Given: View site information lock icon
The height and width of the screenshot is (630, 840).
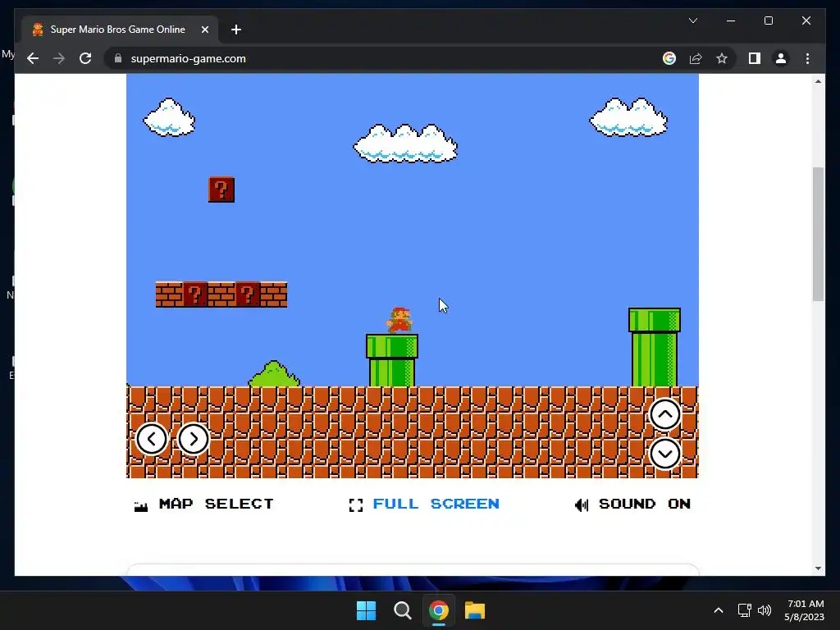Looking at the screenshot, I should click(118, 58).
